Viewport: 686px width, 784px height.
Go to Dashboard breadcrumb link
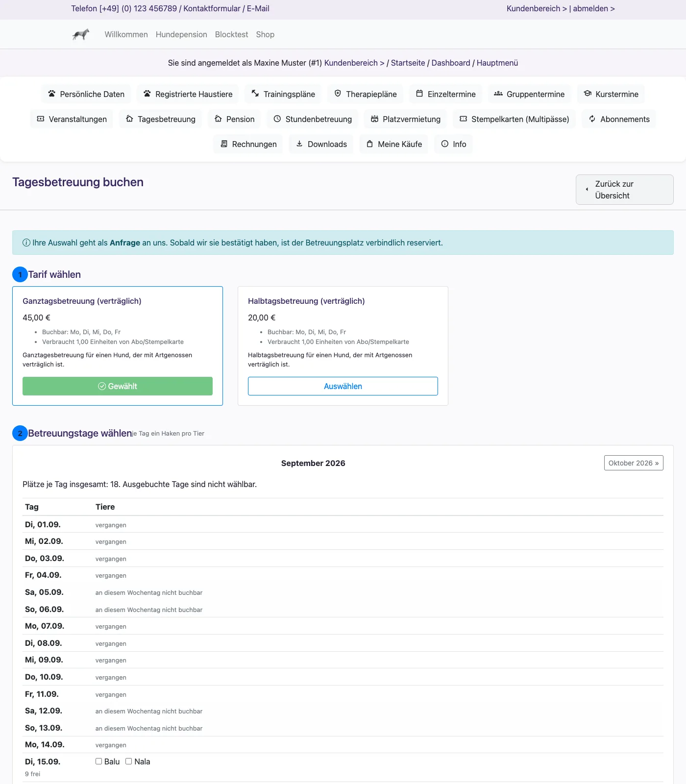[451, 63]
